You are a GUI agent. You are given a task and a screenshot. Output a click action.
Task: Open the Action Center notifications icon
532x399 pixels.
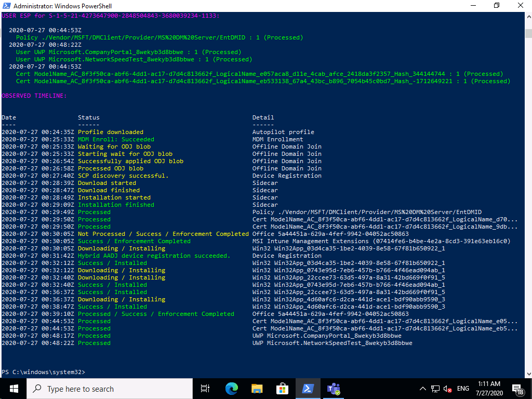point(518,389)
